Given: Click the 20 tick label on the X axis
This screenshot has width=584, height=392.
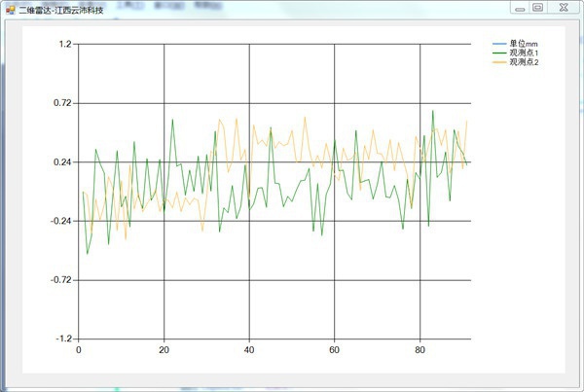Looking at the screenshot, I should 164,351.
